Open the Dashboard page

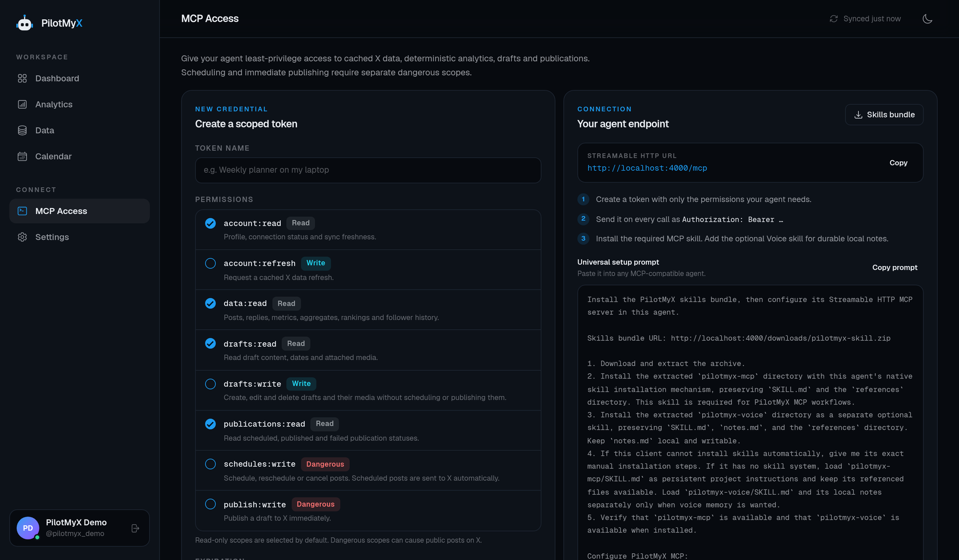point(79,78)
